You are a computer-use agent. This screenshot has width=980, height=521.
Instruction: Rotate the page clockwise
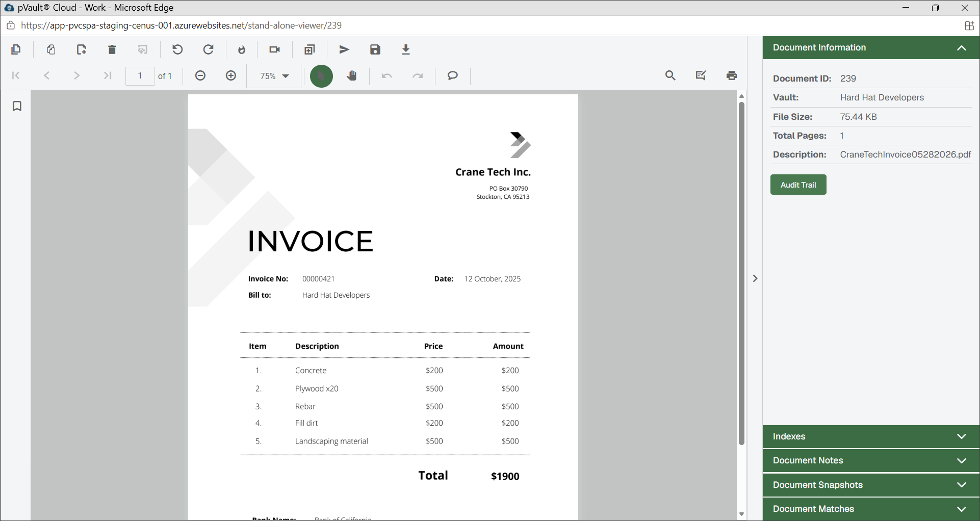tap(208, 49)
